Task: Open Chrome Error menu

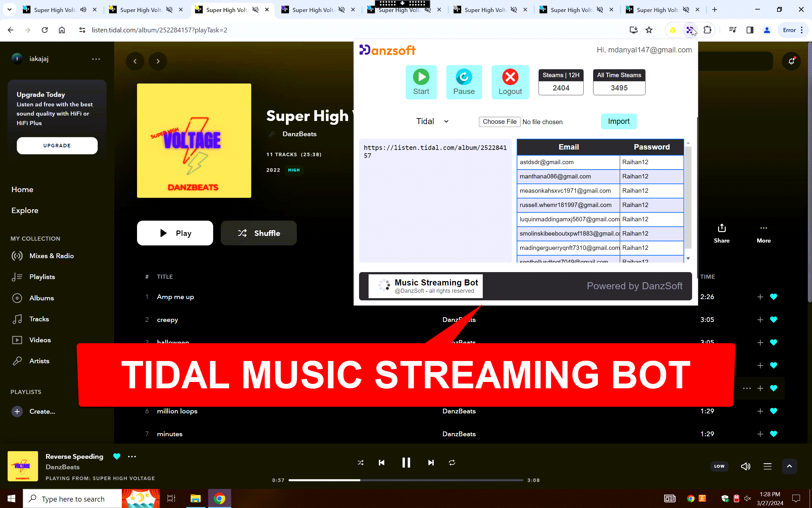Action: point(793,30)
